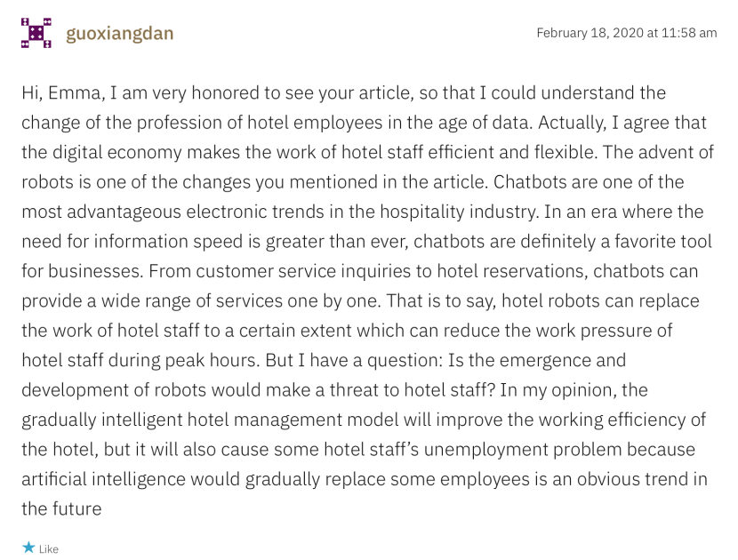This screenshot has height=560, width=738.
Task: Open the guoxiangdan username link
Action: (119, 34)
